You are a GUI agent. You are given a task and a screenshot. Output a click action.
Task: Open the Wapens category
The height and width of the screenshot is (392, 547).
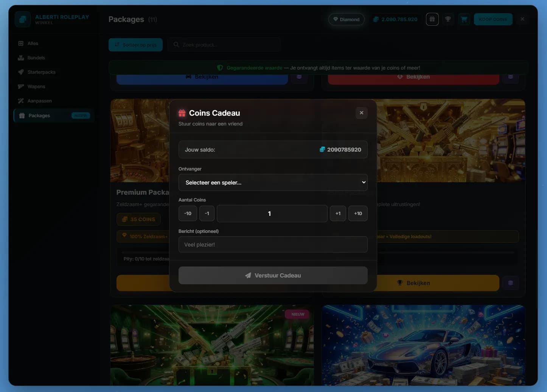point(53,87)
